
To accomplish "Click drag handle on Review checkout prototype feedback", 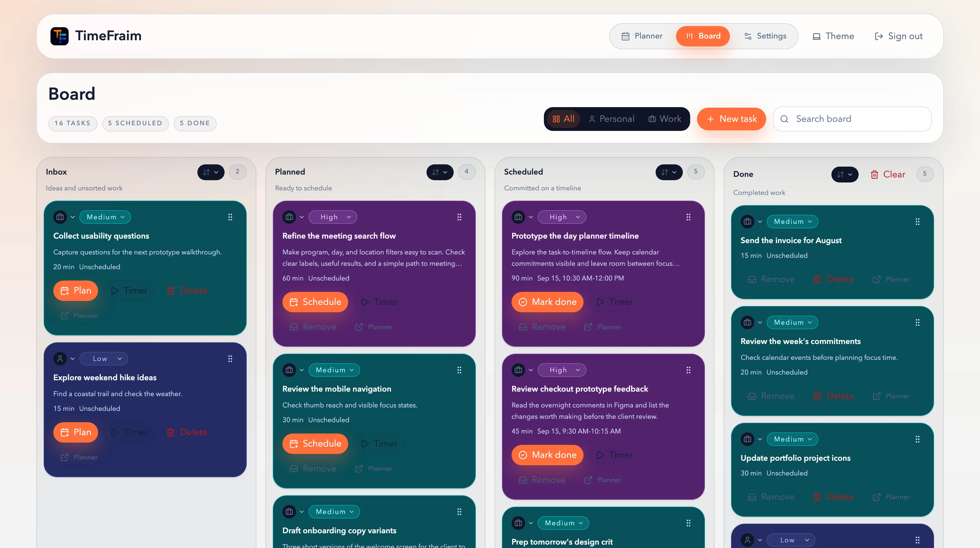I will click(x=688, y=370).
